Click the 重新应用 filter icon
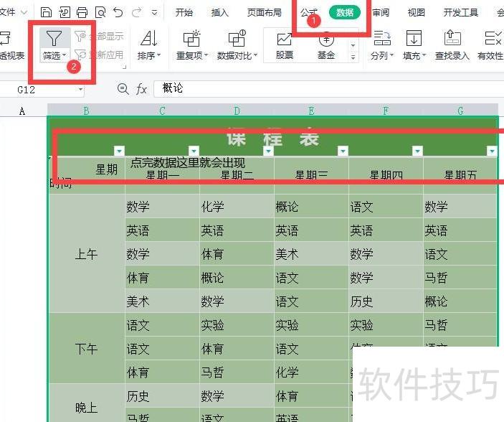This screenshot has width=504, height=422. (x=80, y=55)
